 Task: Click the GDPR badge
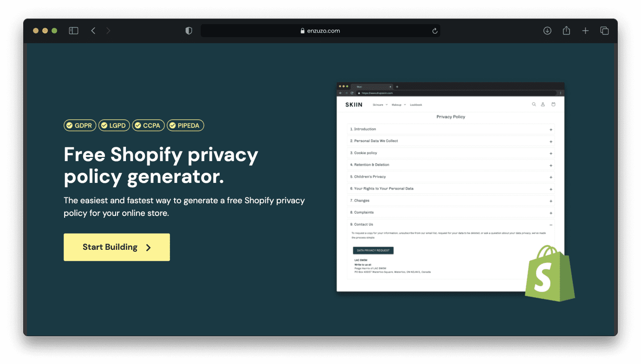click(x=80, y=125)
